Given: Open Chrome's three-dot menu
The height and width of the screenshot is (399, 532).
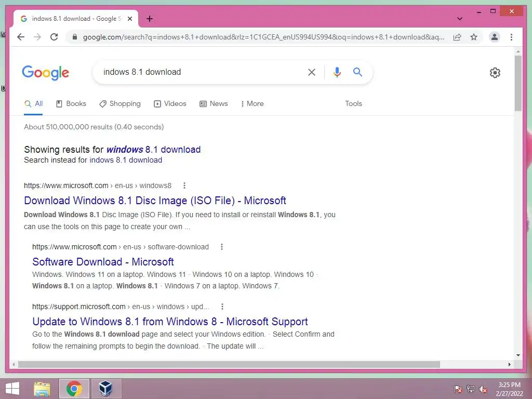Looking at the screenshot, I should coord(511,37).
